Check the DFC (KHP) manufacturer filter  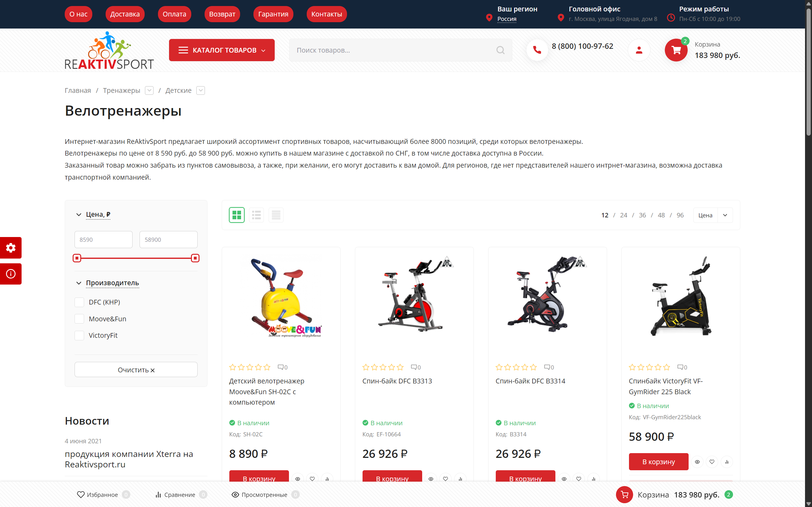click(x=79, y=302)
